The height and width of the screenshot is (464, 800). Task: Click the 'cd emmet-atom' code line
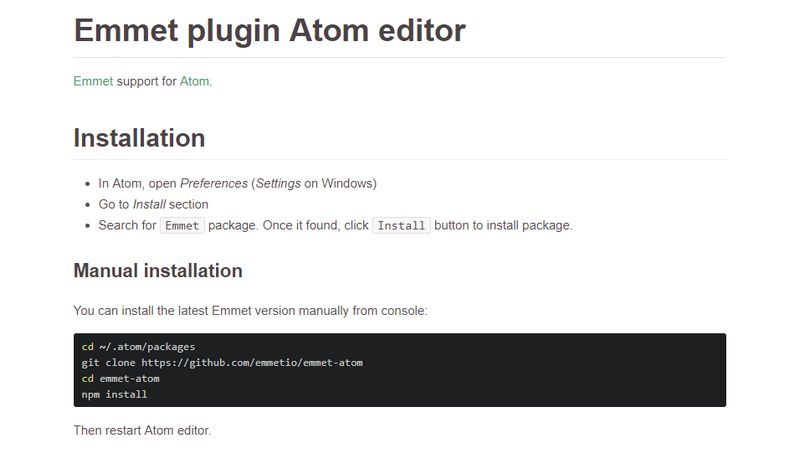tap(120, 378)
